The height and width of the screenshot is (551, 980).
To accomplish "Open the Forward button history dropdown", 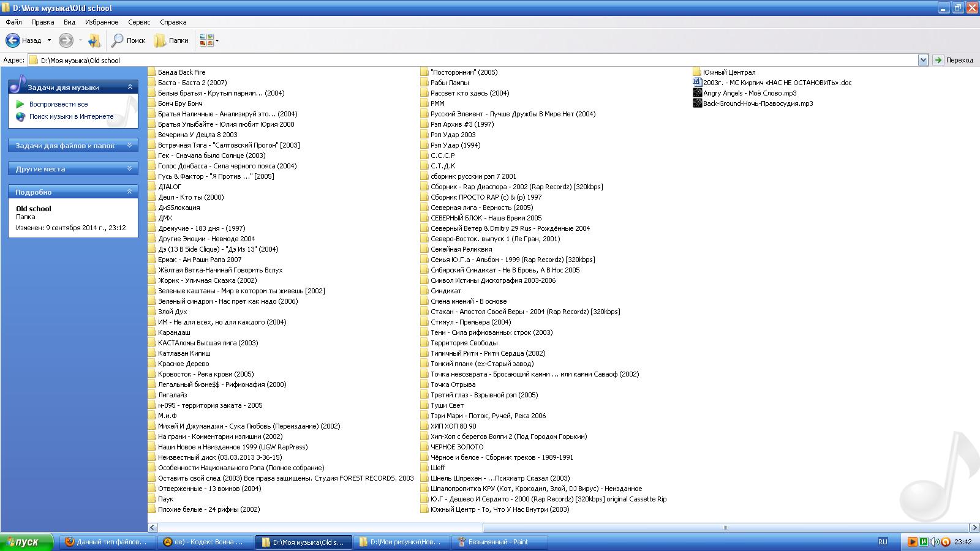I will [x=80, y=40].
